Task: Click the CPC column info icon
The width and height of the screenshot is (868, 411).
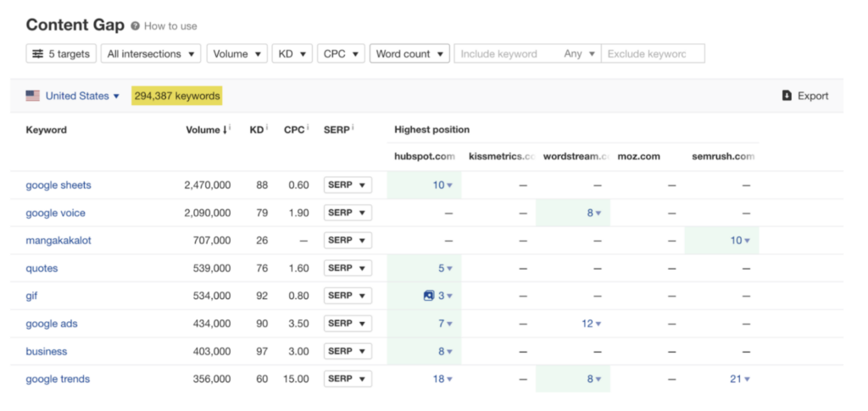Action: [x=308, y=128]
